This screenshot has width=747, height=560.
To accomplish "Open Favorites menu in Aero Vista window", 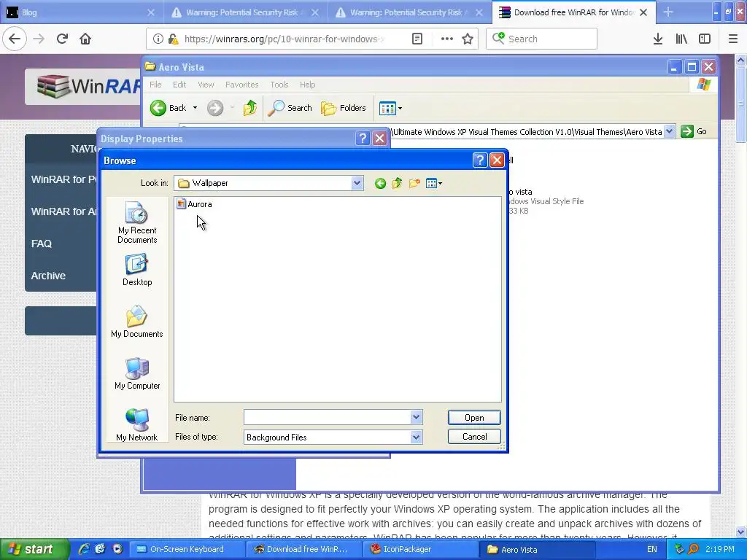I will pos(242,85).
